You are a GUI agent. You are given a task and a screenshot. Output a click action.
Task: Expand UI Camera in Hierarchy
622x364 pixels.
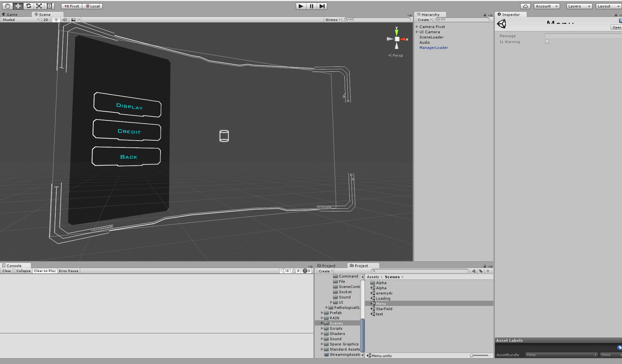click(x=417, y=32)
